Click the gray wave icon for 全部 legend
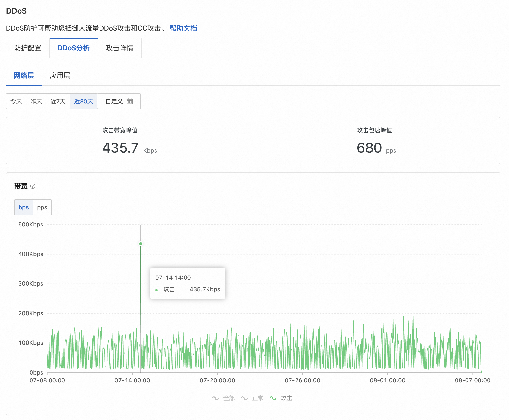Image resolution: width=509 pixels, height=420 pixels. [215, 398]
